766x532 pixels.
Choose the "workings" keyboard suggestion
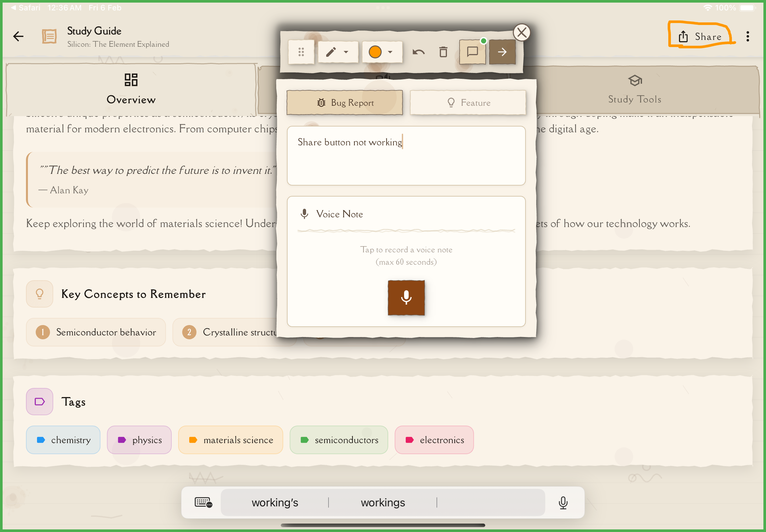point(383,503)
